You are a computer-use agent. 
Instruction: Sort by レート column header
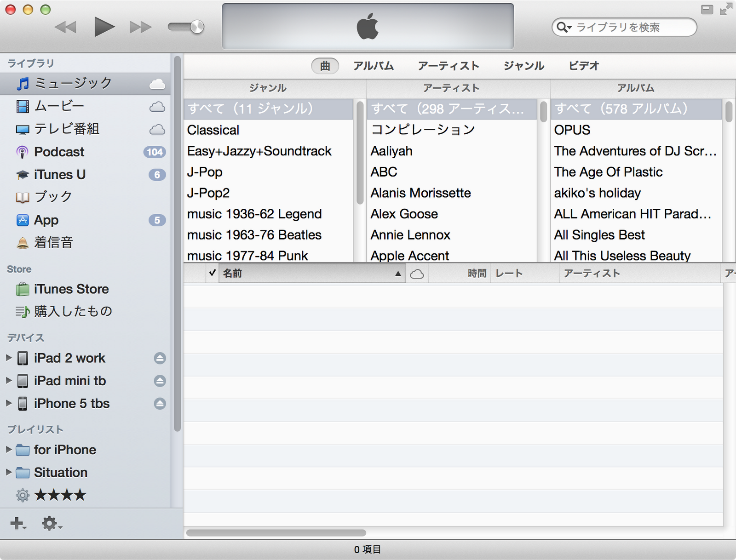[x=525, y=273]
